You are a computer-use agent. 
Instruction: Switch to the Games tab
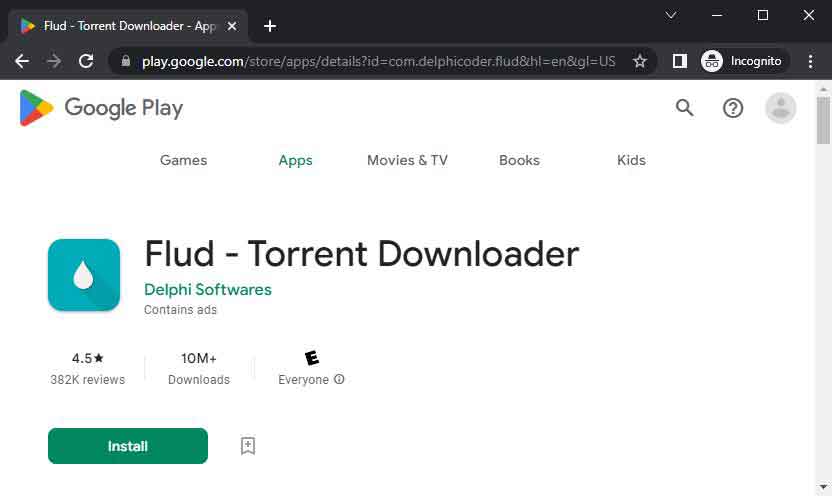pyautogui.click(x=184, y=160)
